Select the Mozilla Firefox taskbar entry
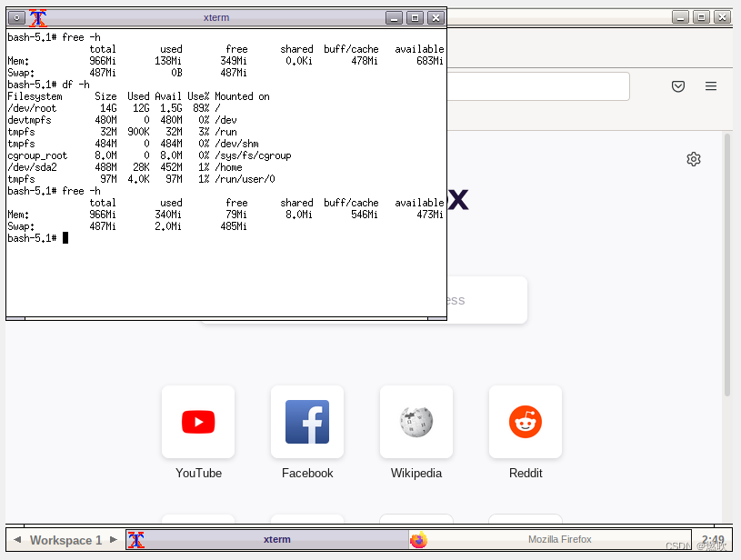 coord(550,540)
